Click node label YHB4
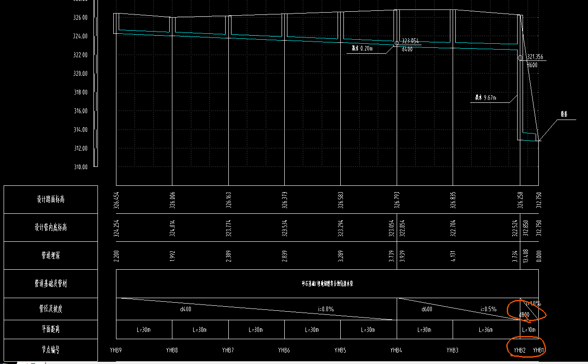 click(396, 350)
